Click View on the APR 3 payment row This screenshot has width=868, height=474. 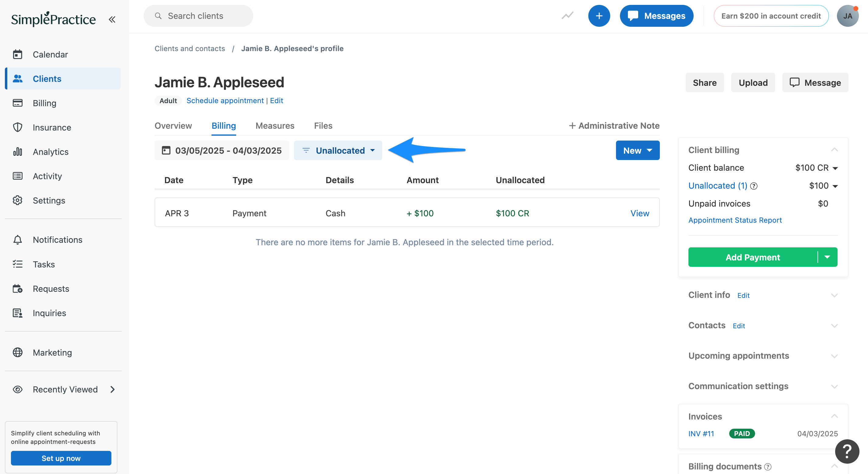(x=639, y=213)
